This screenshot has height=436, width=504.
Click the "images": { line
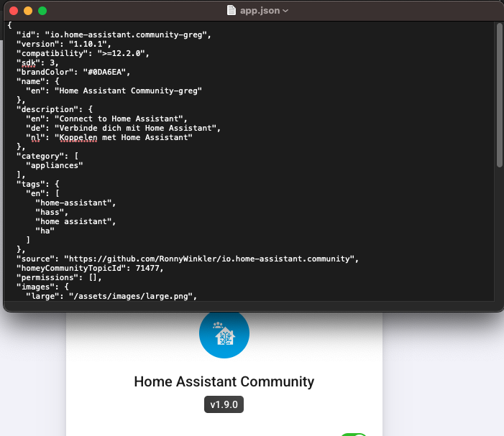[42, 287]
